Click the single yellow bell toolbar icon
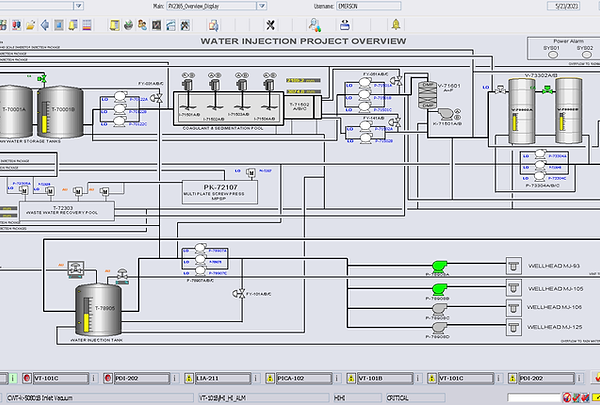The height and width of the screenshot is (405, 600). [396, 25]
